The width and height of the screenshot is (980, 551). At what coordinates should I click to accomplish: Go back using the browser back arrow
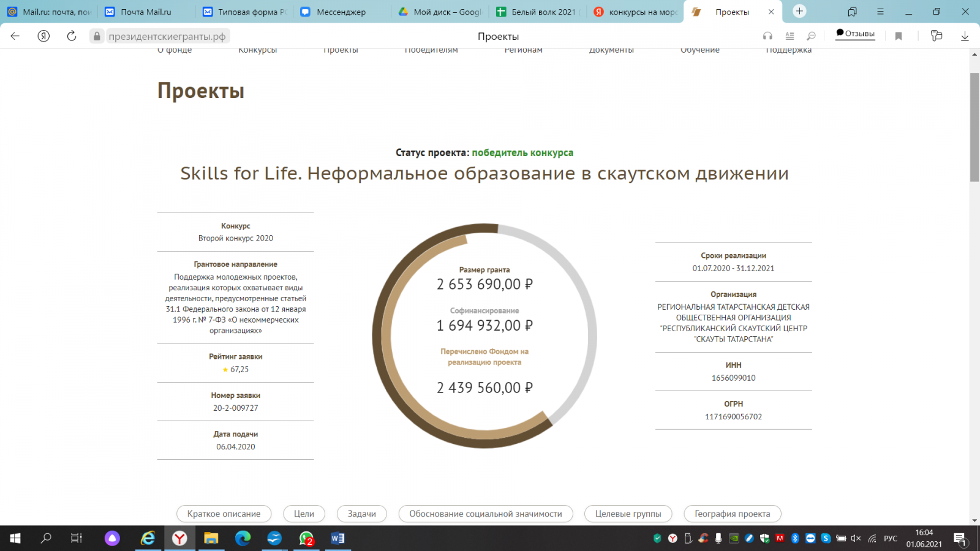(15, 36)
